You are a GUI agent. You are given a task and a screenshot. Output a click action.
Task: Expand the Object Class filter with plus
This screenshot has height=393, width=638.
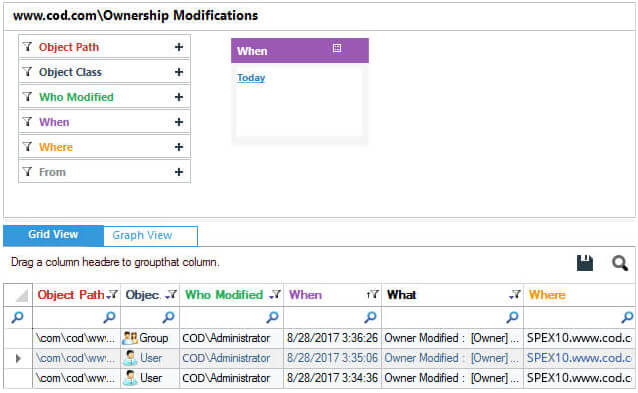click(179, 72)
